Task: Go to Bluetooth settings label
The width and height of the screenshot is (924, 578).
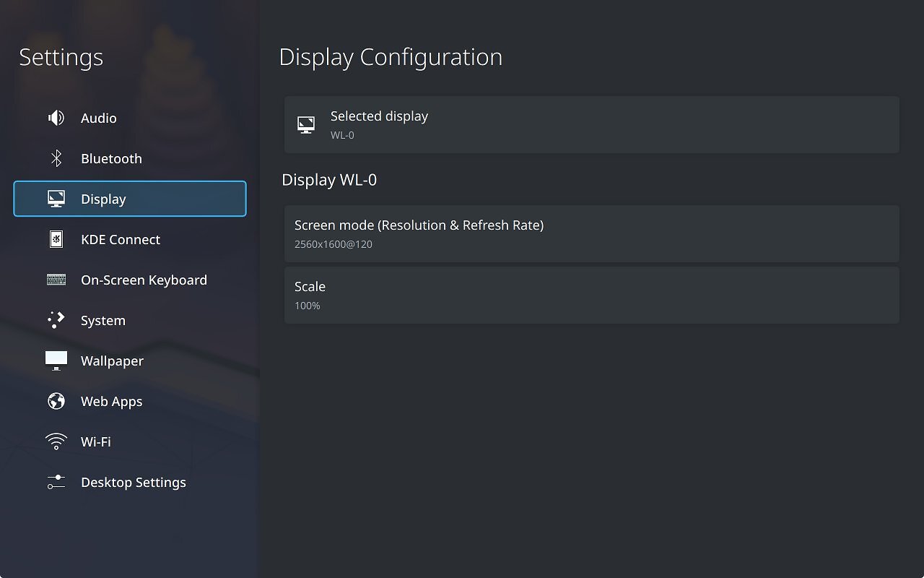Action: [x=111, y=158]
